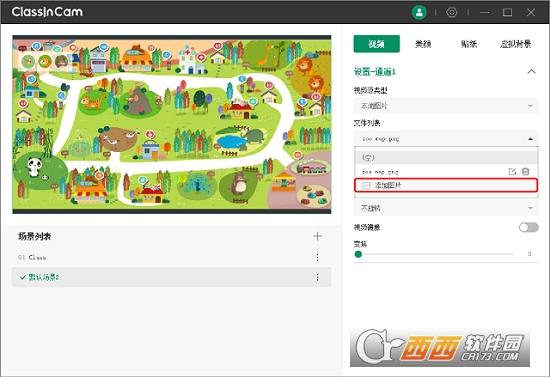Open more options for the 01 Class scene
Screen dimensions: 550x377
[x=317, y=257]
